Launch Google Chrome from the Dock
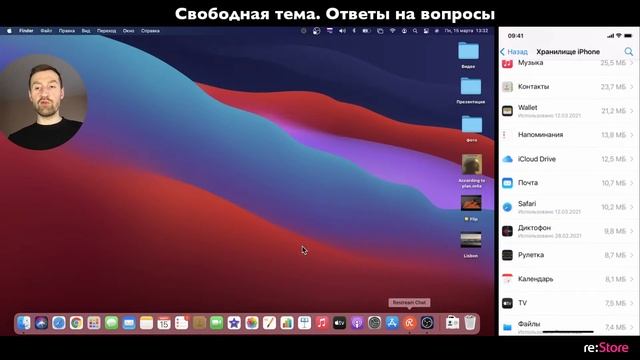 click(76, 323)
